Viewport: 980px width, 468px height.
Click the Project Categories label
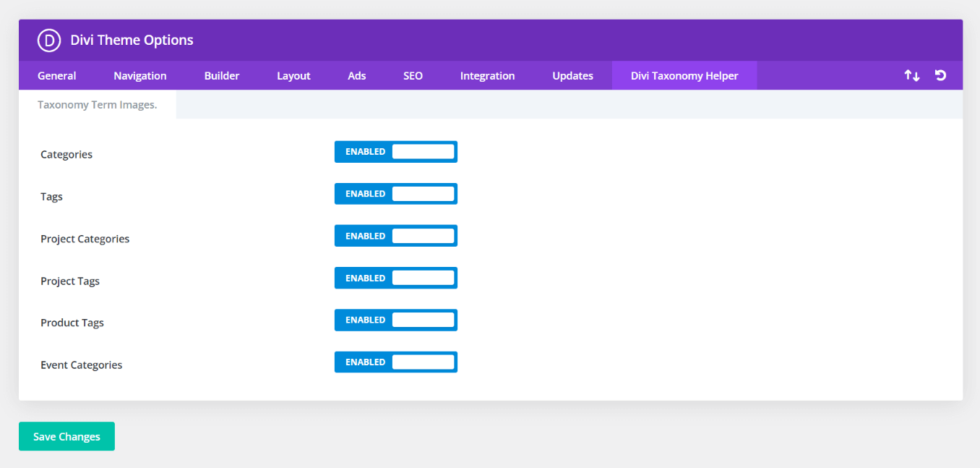point(85,239)
